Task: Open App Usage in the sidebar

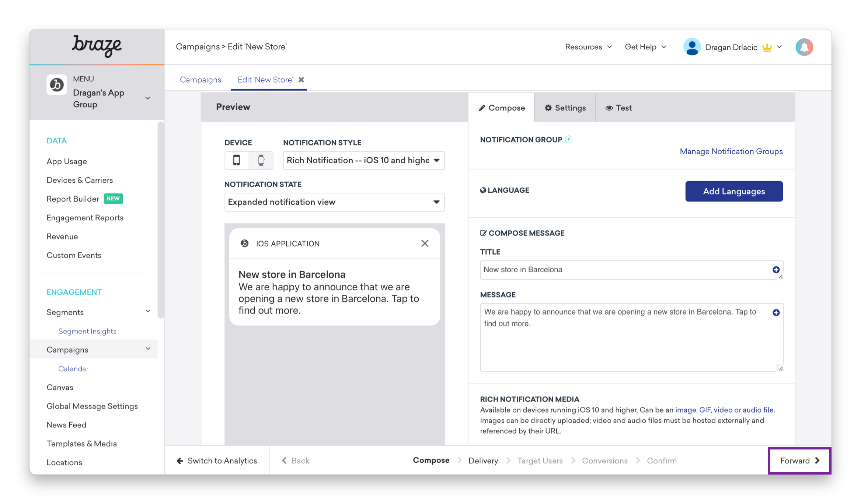Action: (x=67, y=161)
